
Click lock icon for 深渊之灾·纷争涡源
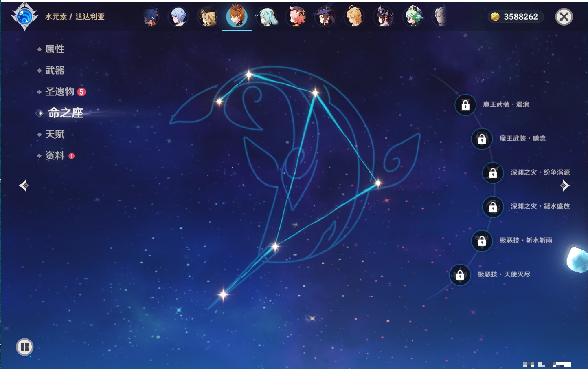pyautogui.click(x=493, y=172)
